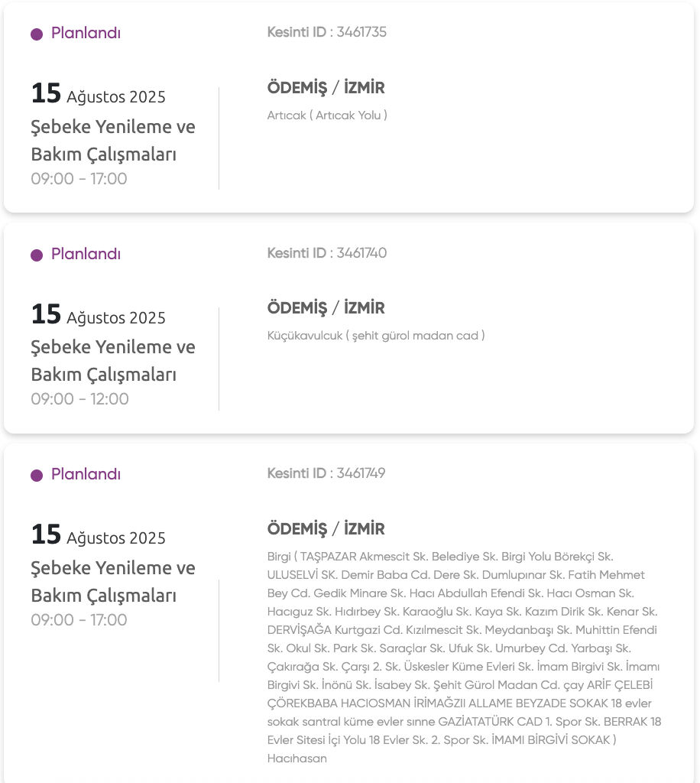Click the Kesinti ID : 3461735 text
Screen dimensions: 700x783
326,32
